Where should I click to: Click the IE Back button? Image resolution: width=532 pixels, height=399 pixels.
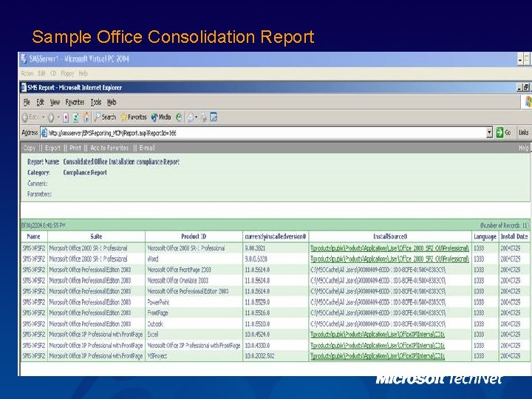click(30, 117)
